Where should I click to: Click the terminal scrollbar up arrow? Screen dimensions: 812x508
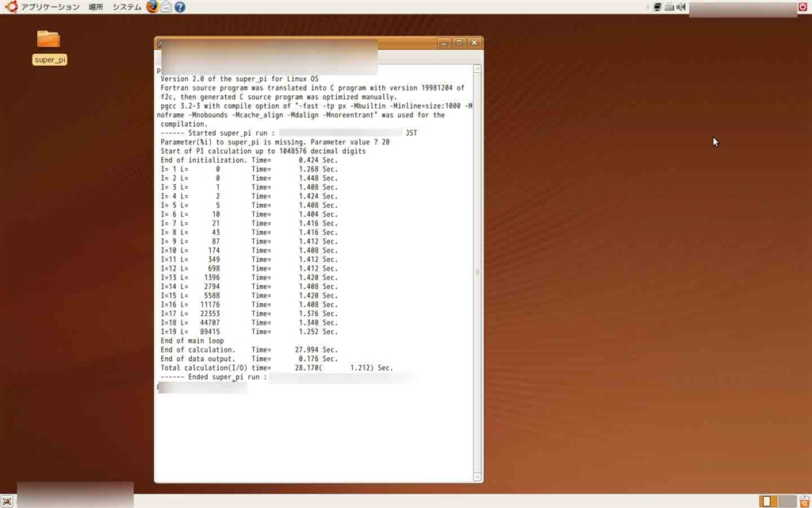(477, 68)
